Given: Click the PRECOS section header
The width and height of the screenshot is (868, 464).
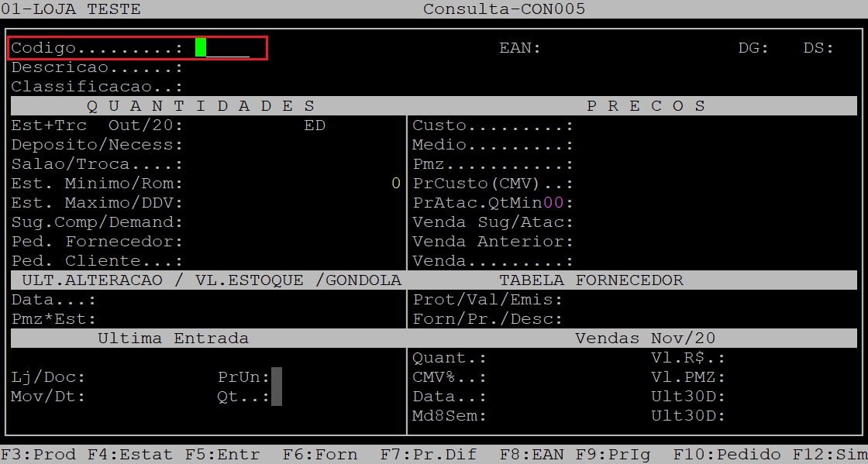Looking at the screenshot, I should 646,105.
